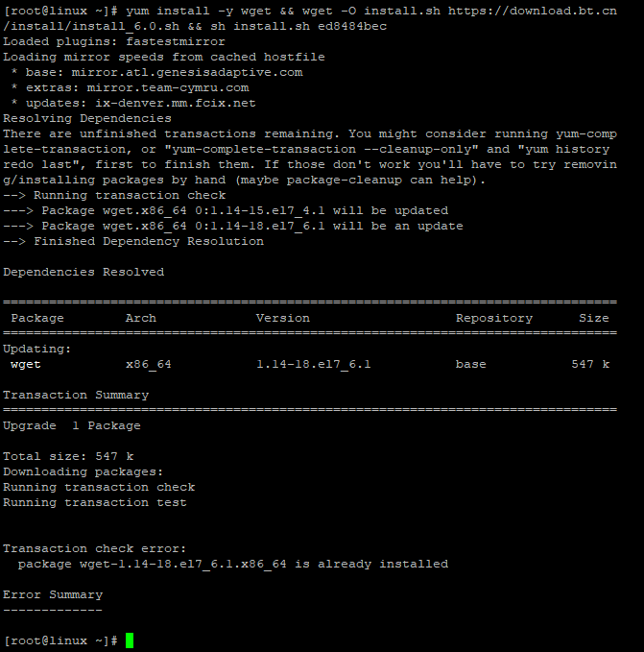
Task: Click the "Error Summary" heading
Action: click(52, 594)
